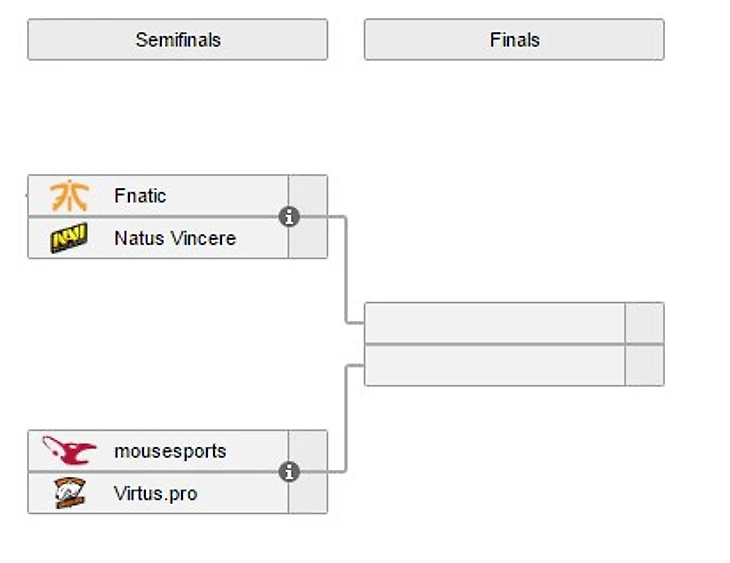The height and width of the screenshot is (563, 730).
Task: Click the Virtus.pro team logo
Action: click(69, 493)
